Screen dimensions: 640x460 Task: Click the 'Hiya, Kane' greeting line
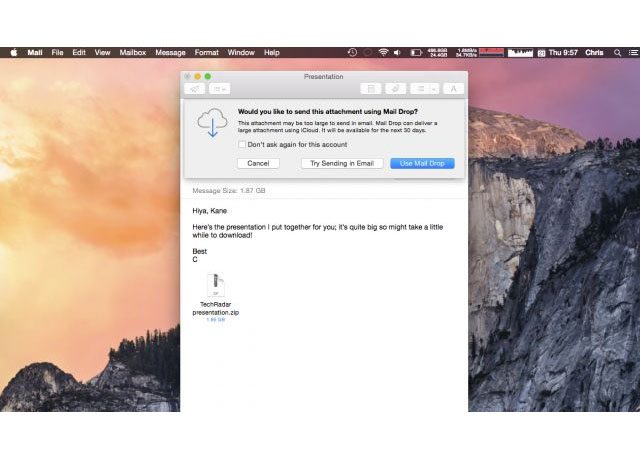pyautogui.click(x=209, y=211)
